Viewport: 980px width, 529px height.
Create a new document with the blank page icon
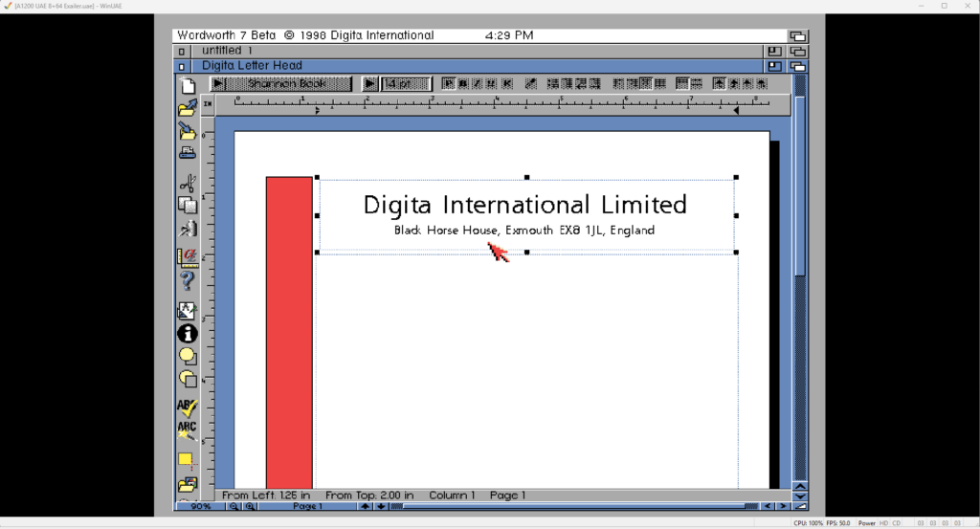pyautogui.click(x=188, y=85)
